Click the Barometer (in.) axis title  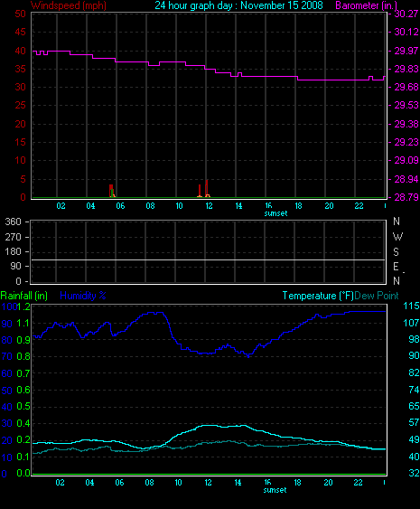(366, 5)
